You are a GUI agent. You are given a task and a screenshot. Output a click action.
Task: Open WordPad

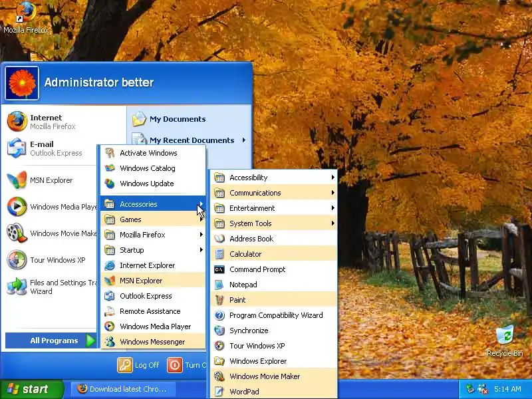click(x=274, y=392)
